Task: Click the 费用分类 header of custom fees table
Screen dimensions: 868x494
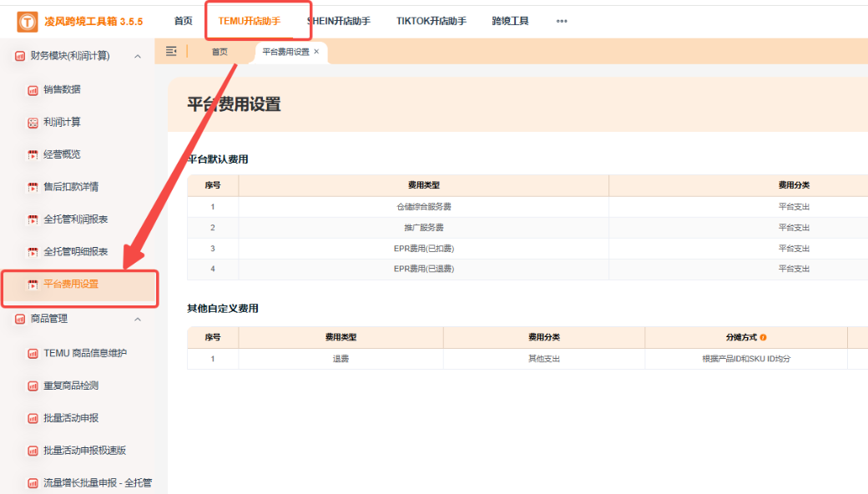Action: point(544,337)
